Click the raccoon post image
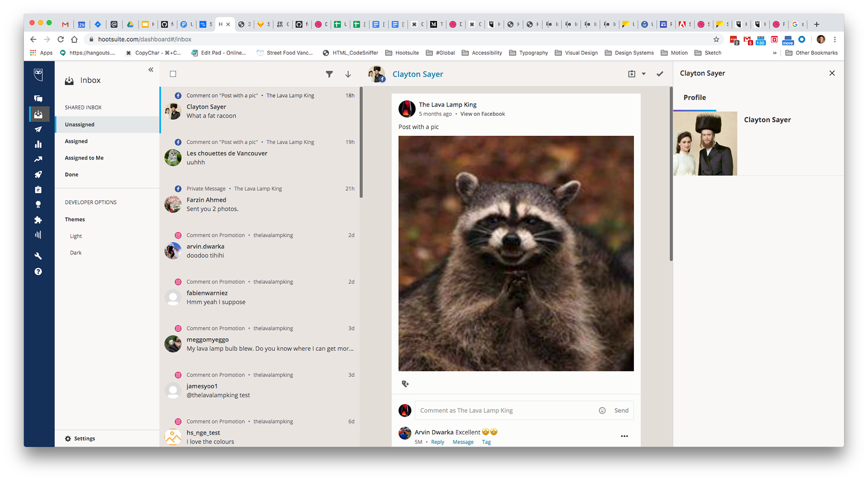 [516, 254]
